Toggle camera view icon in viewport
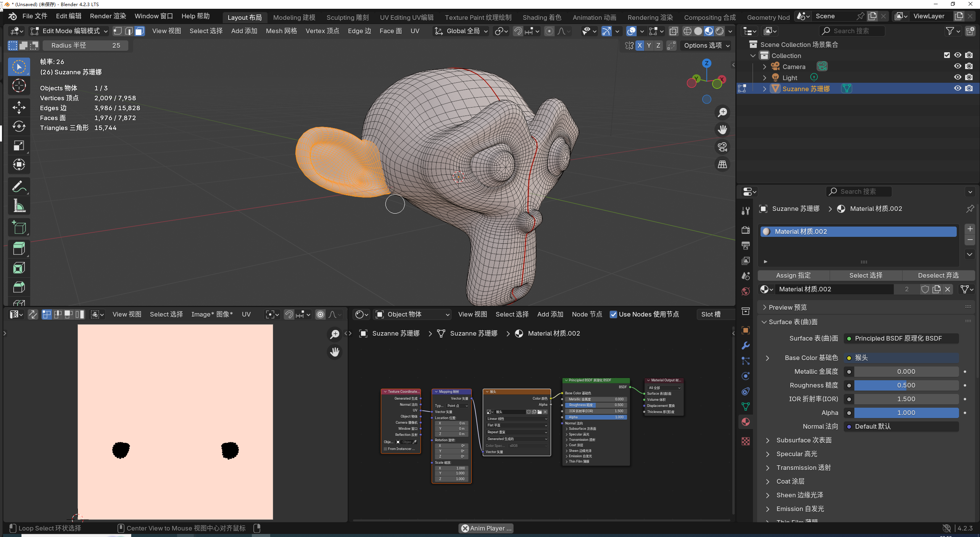 722,147
